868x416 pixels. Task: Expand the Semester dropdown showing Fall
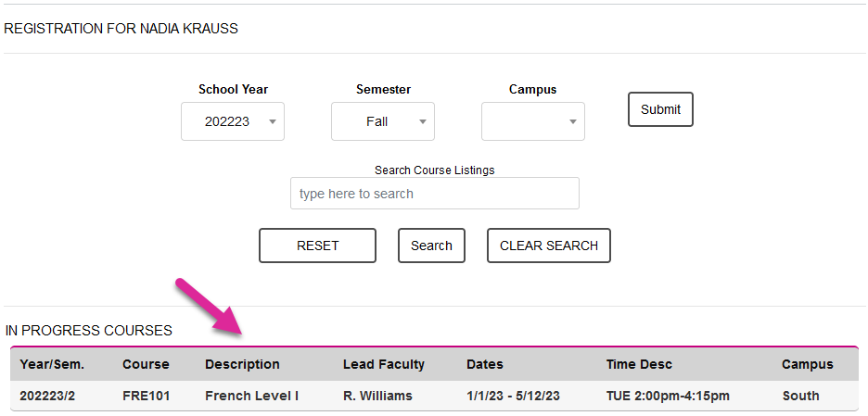click(383, 121)
